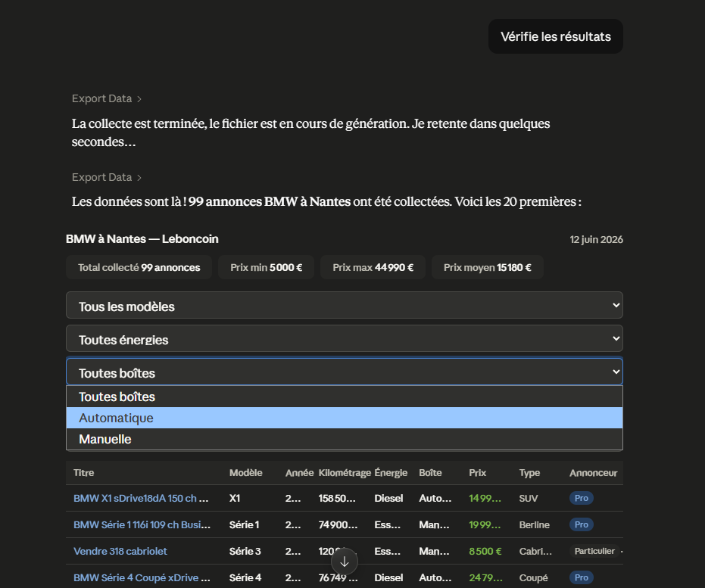Click the Pro badge on BMW X1 row
Screen dimensions: 705x588
pos(582,498)
